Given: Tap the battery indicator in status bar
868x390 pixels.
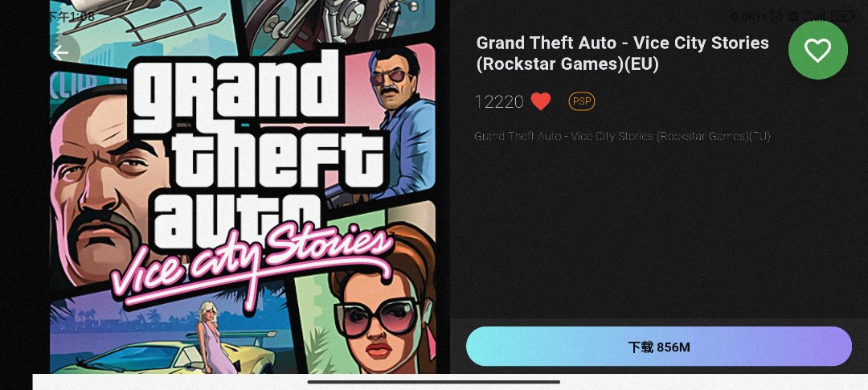Looking at the screenshot, I should [x=842, y=17].
